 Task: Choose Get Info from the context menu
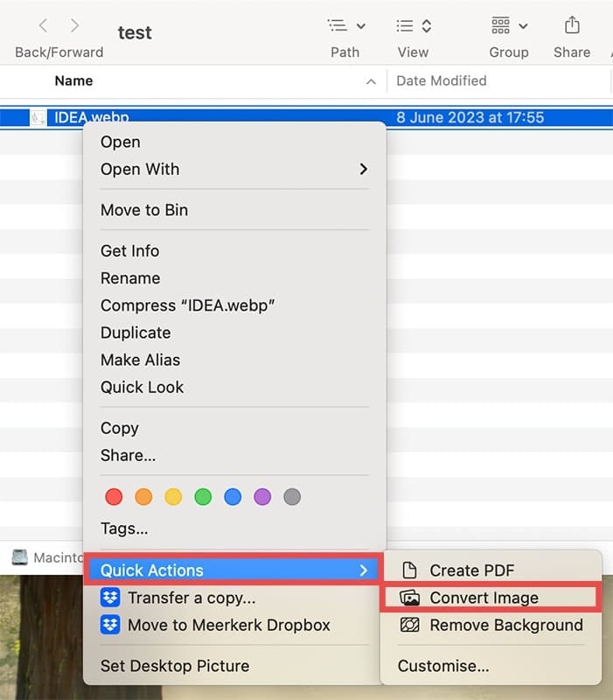tap(234, 251)
